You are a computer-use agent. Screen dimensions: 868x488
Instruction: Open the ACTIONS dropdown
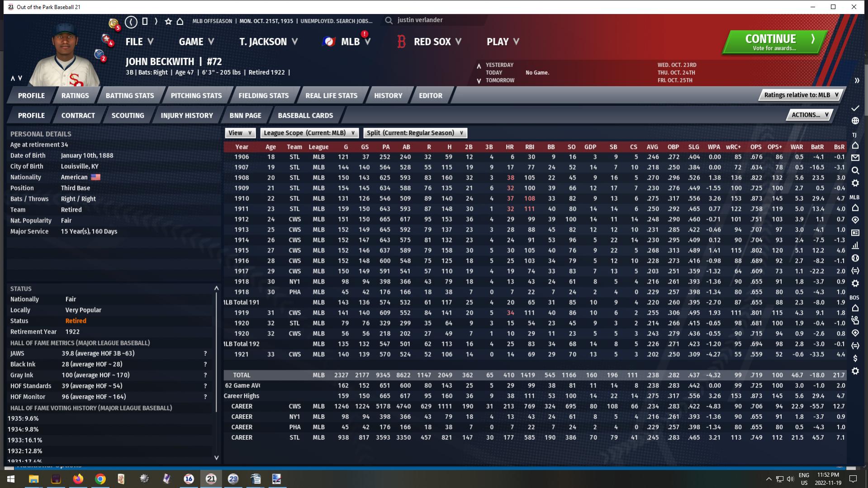(810, 115)
